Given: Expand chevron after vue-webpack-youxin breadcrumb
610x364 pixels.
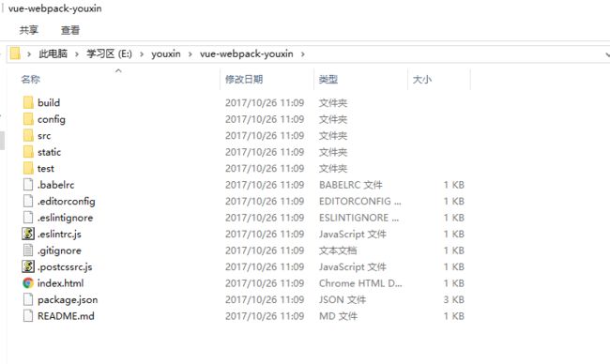Looking at the screenshot, I should [x=303, y=54].
